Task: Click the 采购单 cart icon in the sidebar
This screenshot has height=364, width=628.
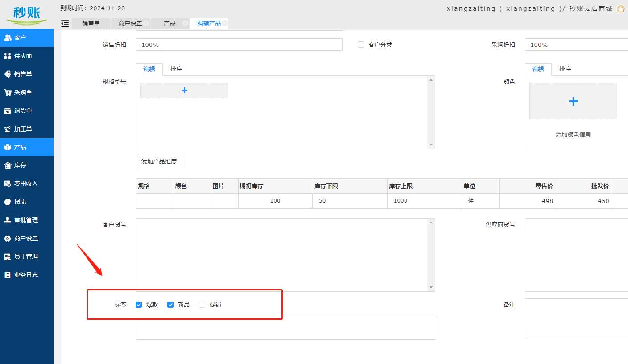Action: pyautogui.click(x=8, y=93)
